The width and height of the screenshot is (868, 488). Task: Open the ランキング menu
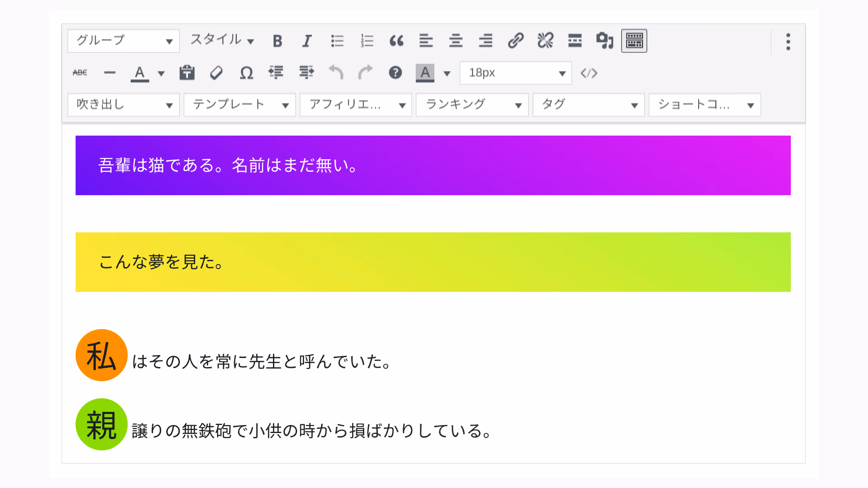point(472,105)
